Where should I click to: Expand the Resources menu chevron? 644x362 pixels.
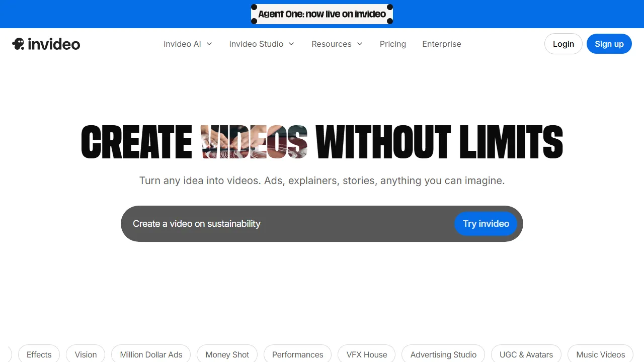coord(360,44)
